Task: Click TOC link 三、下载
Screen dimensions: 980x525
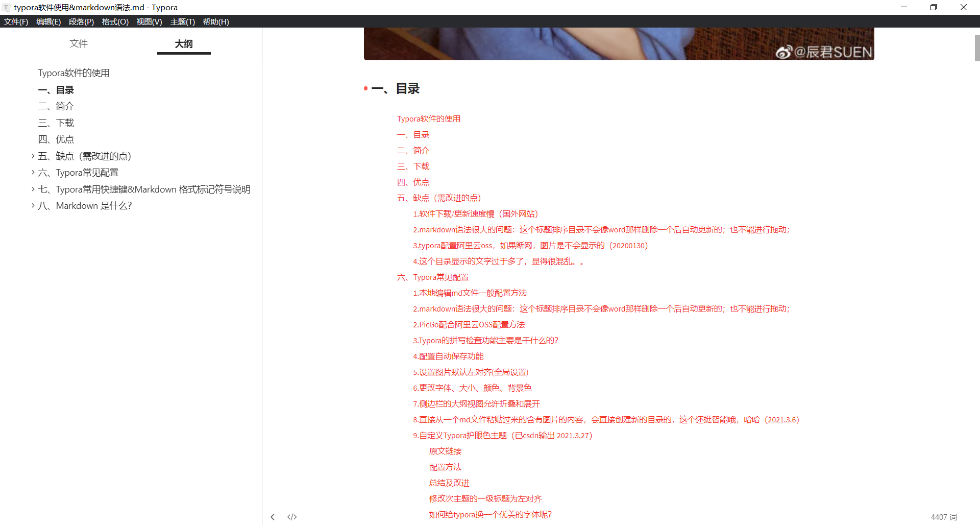Action: coord(413,166)
